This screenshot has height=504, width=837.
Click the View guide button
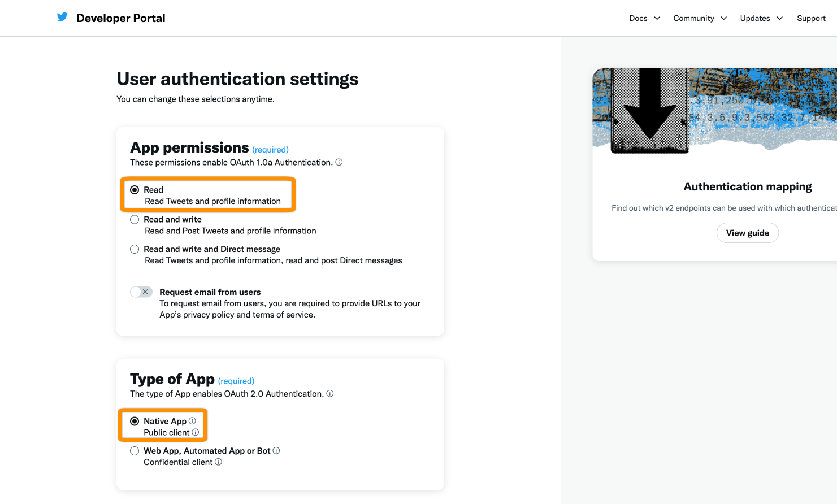(x=747, y=233)
